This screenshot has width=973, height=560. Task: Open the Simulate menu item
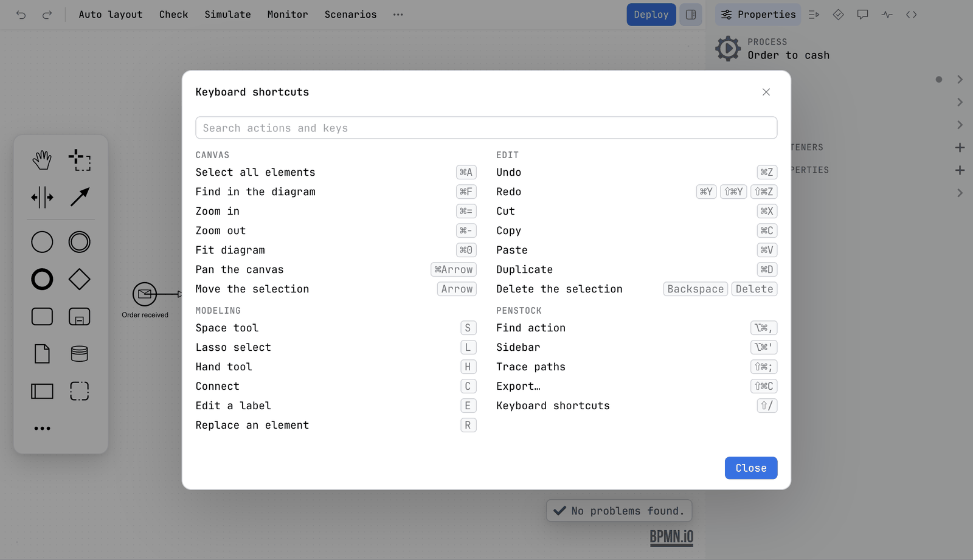(x=227, y=15)
